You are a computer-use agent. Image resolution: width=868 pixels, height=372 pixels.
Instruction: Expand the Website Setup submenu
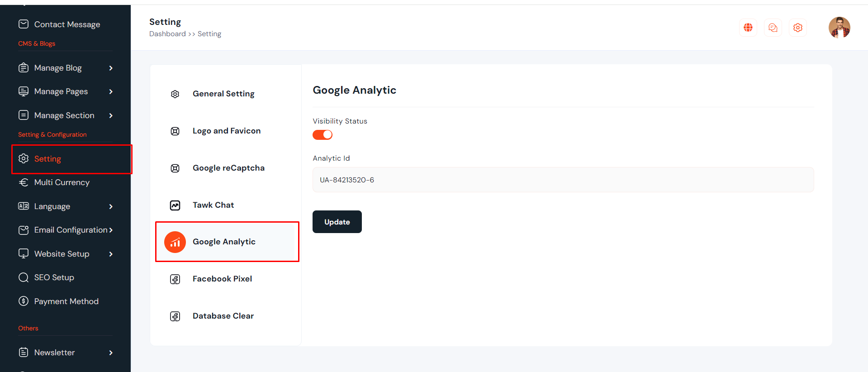pos(111,254)
